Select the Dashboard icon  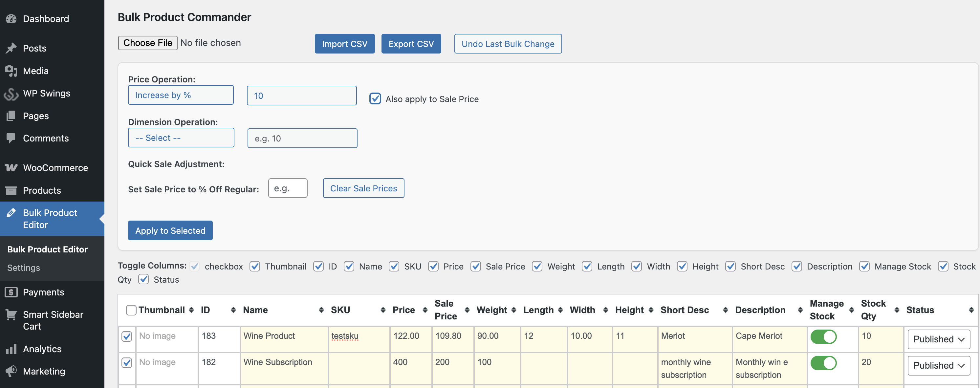11,18
